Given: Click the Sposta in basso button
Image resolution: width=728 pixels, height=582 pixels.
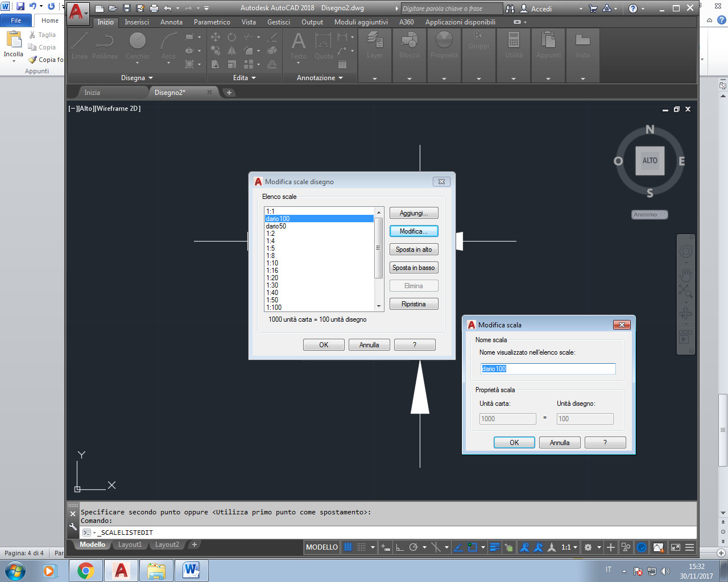Looking at the screenshot, I should (413, 268).
